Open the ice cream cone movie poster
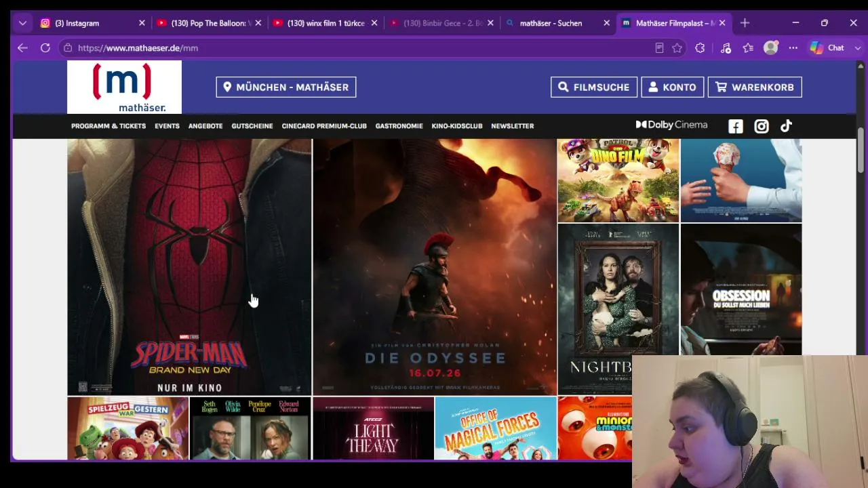This screenshot has width=868, height=488. [741, 180]
